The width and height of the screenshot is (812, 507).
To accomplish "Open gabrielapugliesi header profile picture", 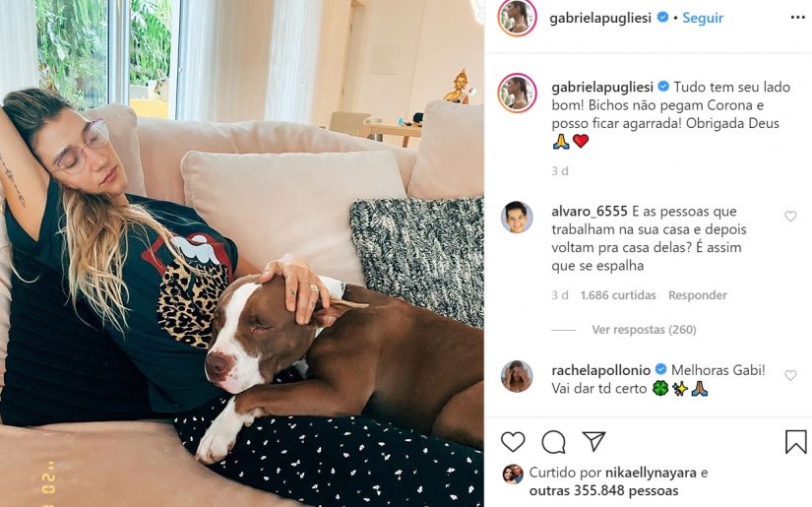I will 517,18.
